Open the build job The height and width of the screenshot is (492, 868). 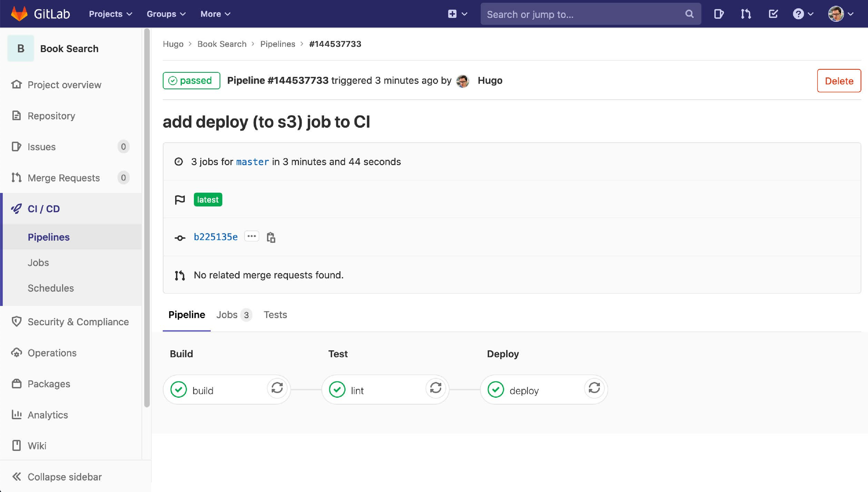203,391
